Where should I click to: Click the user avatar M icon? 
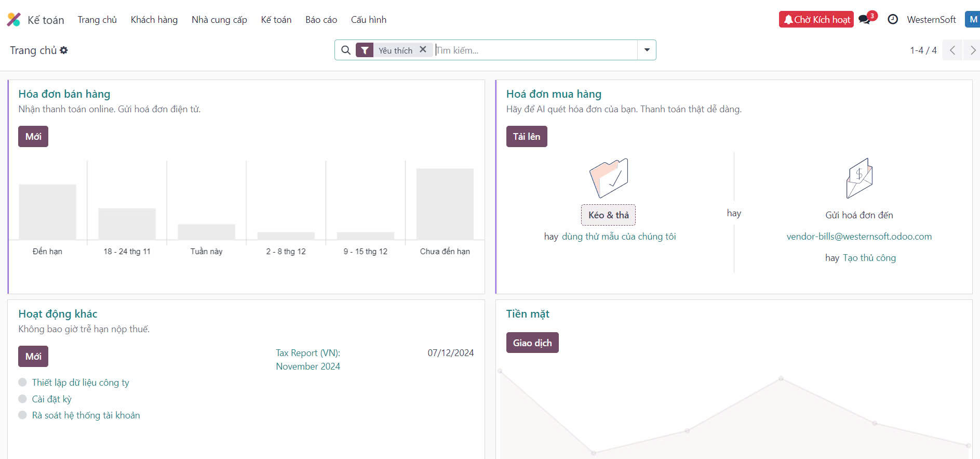click(973, 20)
